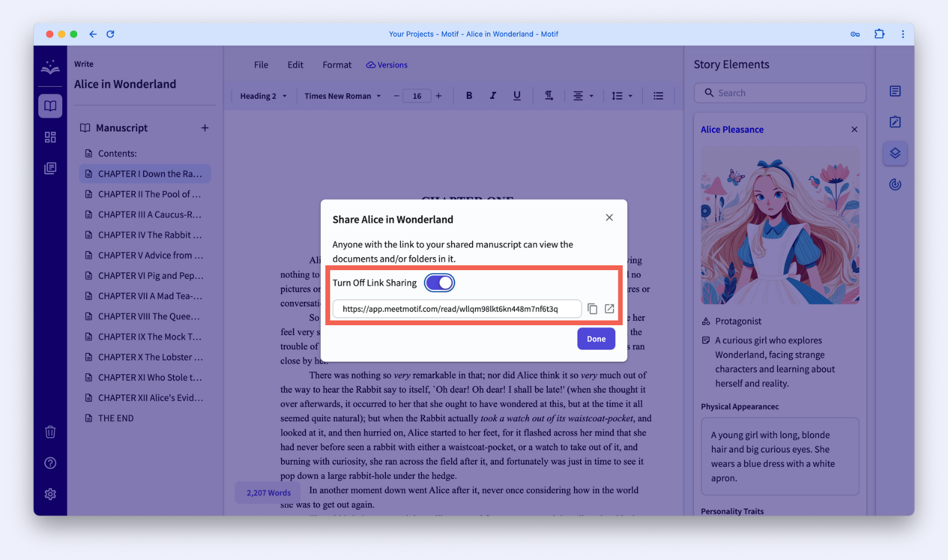
Task: Open CHAPTER VIII The Queen document
Action: (145, 316)
